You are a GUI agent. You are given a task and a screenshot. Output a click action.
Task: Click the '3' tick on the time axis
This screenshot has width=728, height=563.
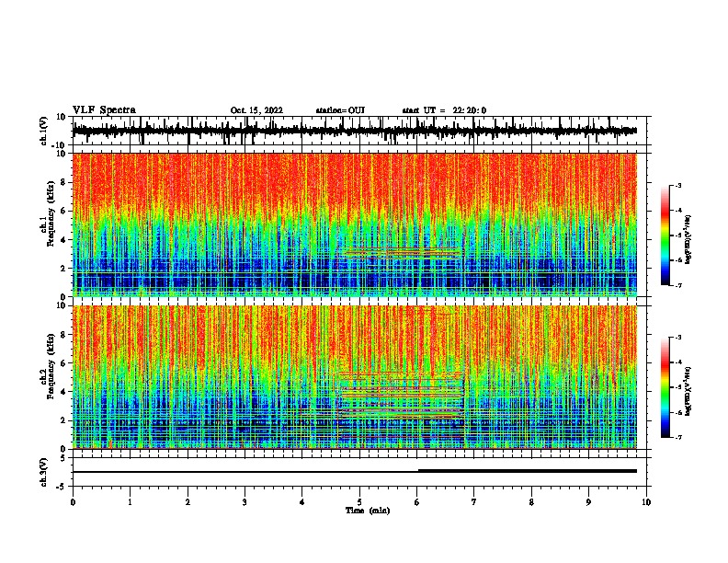tap(245, 502)
